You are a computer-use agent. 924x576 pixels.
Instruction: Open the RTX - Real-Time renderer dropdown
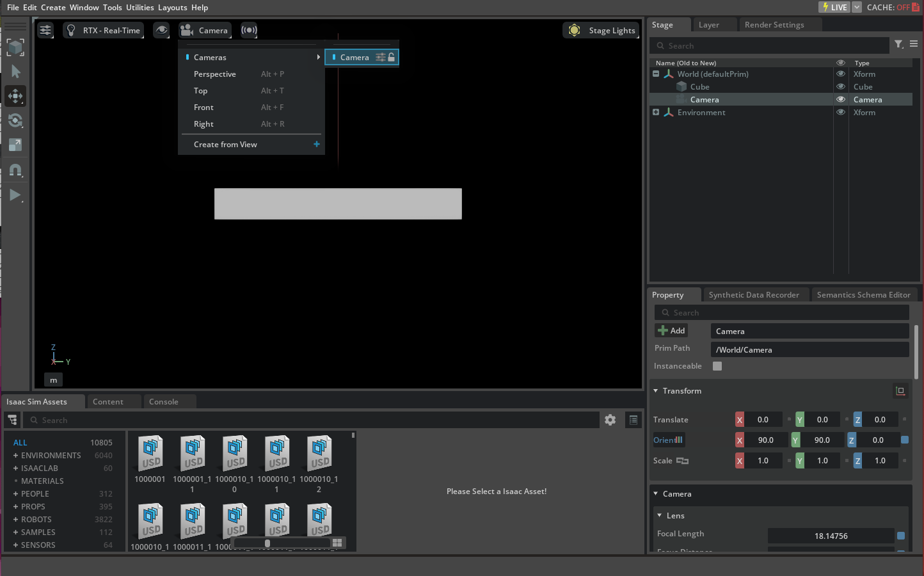103,30
